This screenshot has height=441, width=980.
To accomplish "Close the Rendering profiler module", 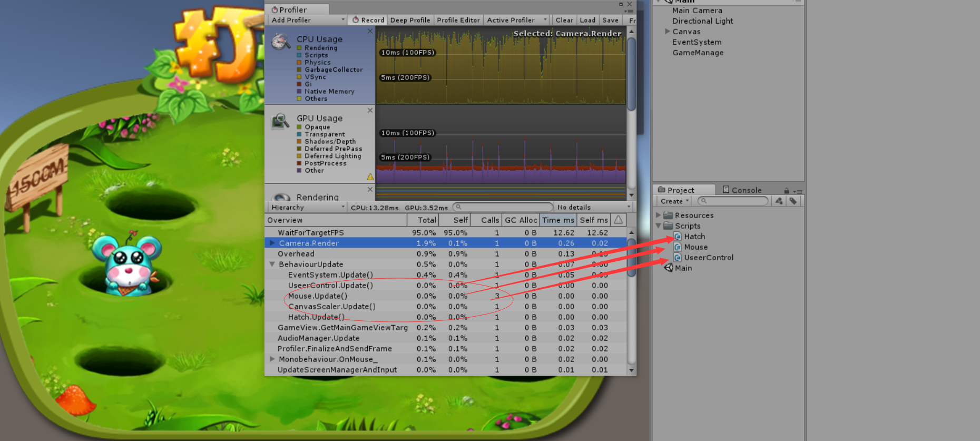I will [370, 189].
